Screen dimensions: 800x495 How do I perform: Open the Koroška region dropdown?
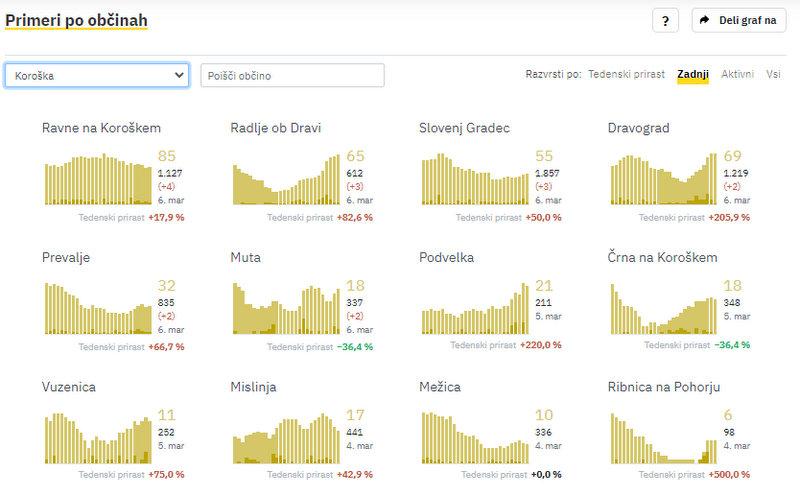point(97,75)
